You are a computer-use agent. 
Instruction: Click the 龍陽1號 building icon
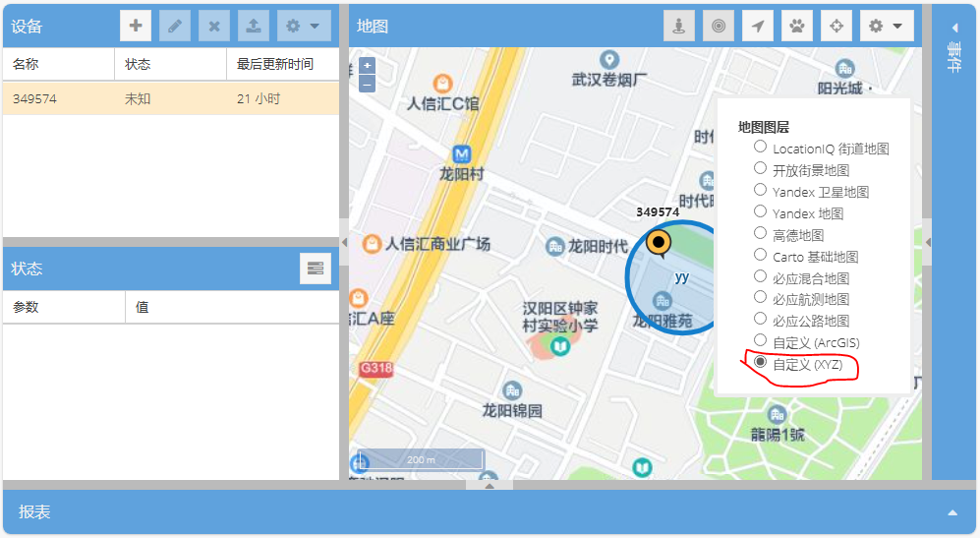pyautogui.click(x=777, y=414)
